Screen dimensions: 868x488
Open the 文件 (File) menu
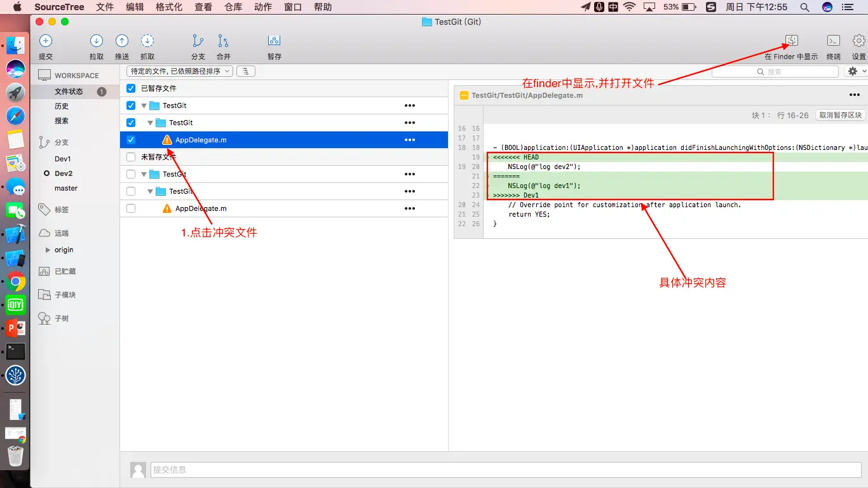click(105, 7)
